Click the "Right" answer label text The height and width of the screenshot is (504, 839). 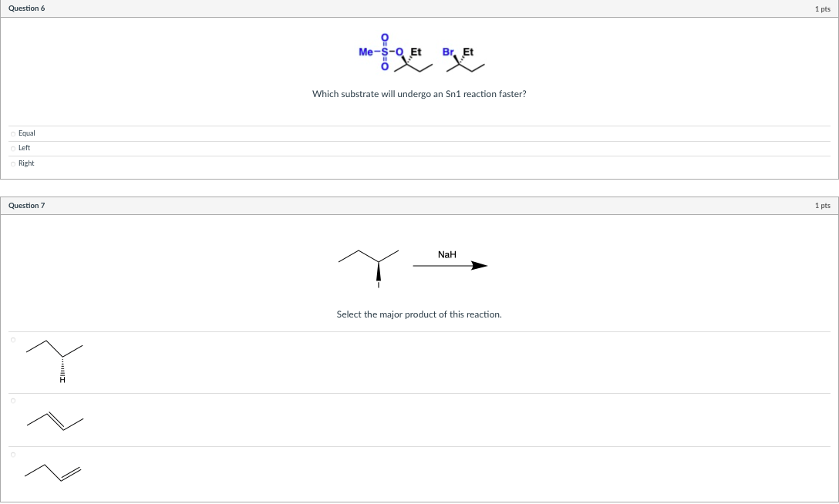(x=26, y=163)
